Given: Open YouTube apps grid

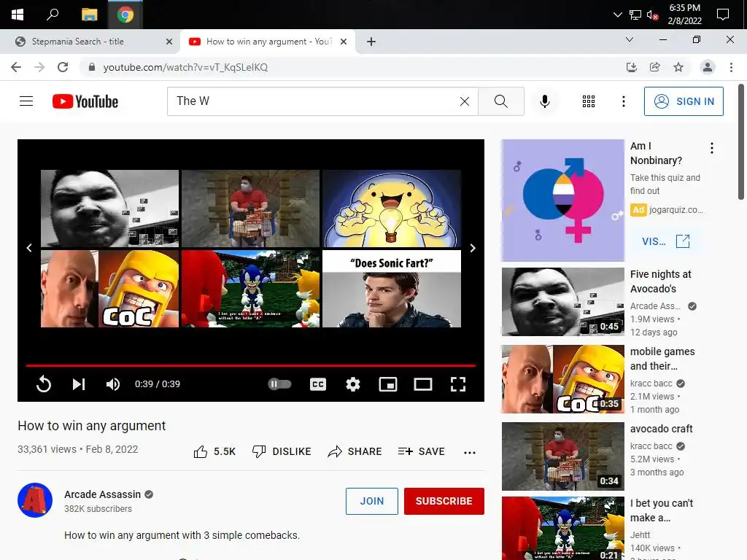Looking at the screenshot, I should [x=589, y=101].
